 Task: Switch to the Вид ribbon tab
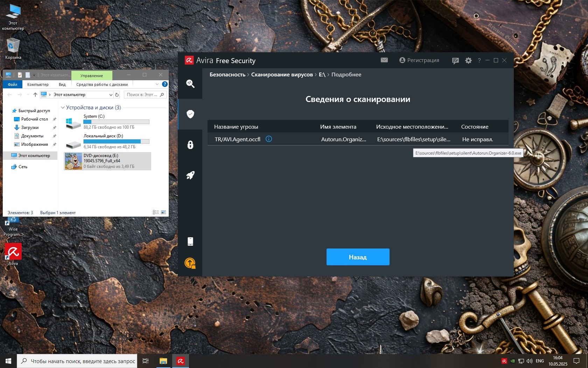[62, 84]
